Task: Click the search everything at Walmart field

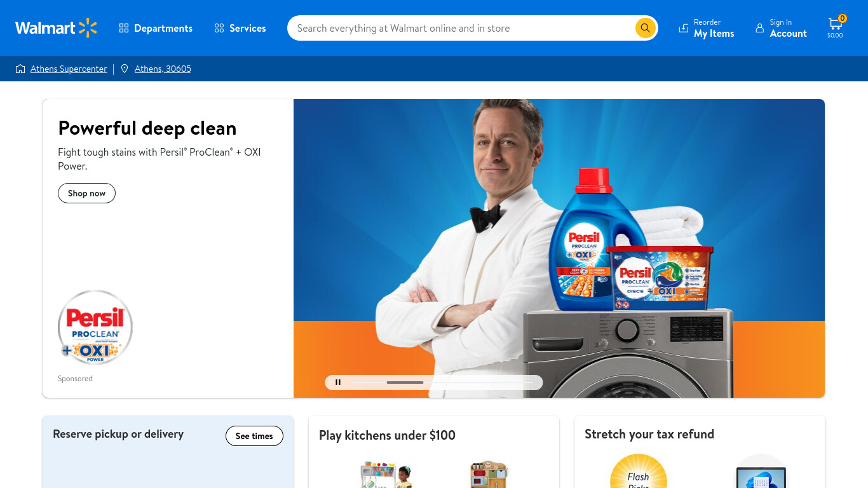Action: pos(464,28)
